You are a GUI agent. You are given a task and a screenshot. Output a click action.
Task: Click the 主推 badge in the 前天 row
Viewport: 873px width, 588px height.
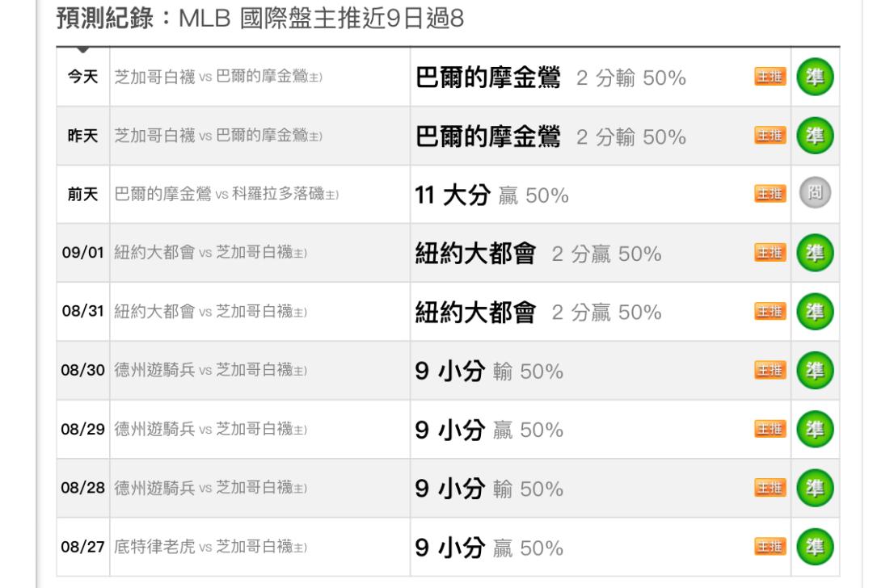tap(770, 194)
